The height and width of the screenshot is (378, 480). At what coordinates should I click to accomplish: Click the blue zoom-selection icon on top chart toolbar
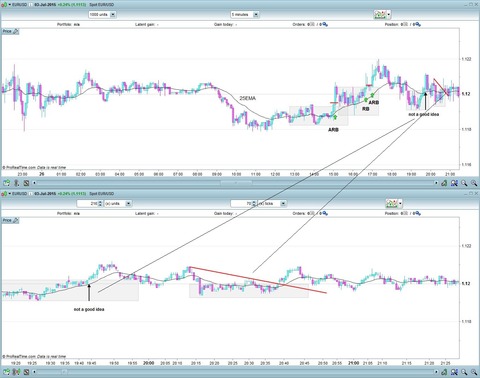454,183
